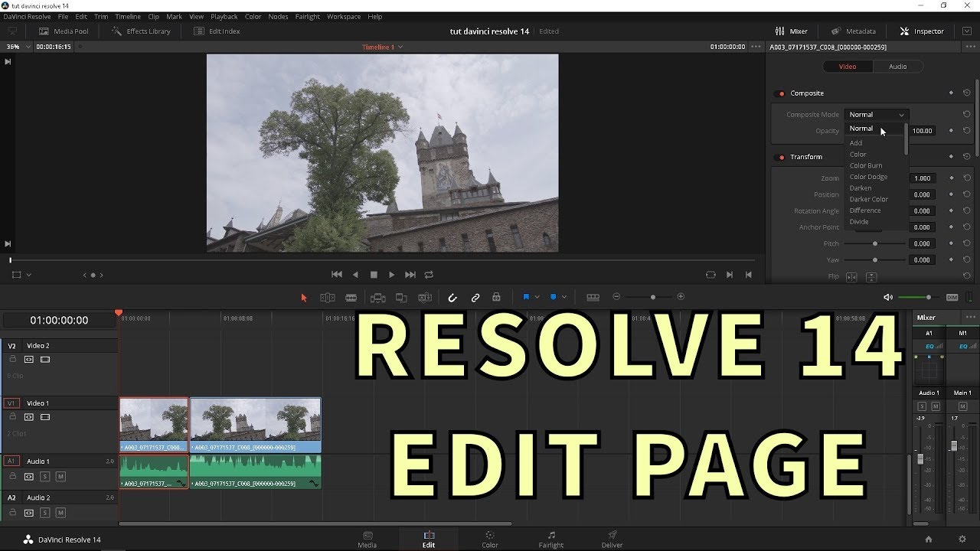
Task: Disable the Composite section toggle
Action: point(781,93)
